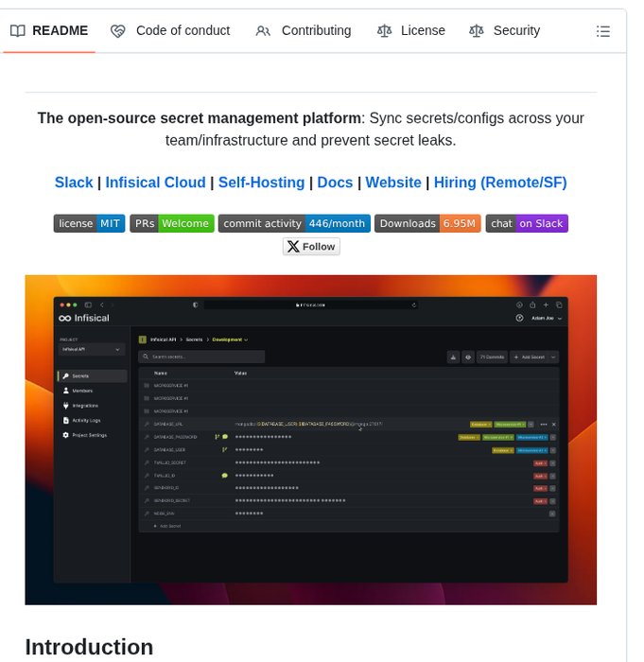Screen dimensions: 644x662
Task: Switch to the Contributing tab
Action: (x=316, y=31)
